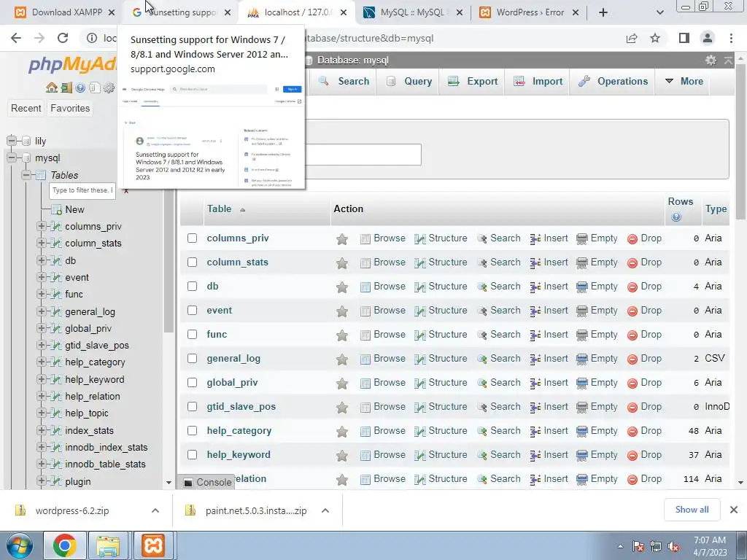The image size is (747, 560).
Task: Click Insert for the help_keyword table
Action: coord(549,455)
